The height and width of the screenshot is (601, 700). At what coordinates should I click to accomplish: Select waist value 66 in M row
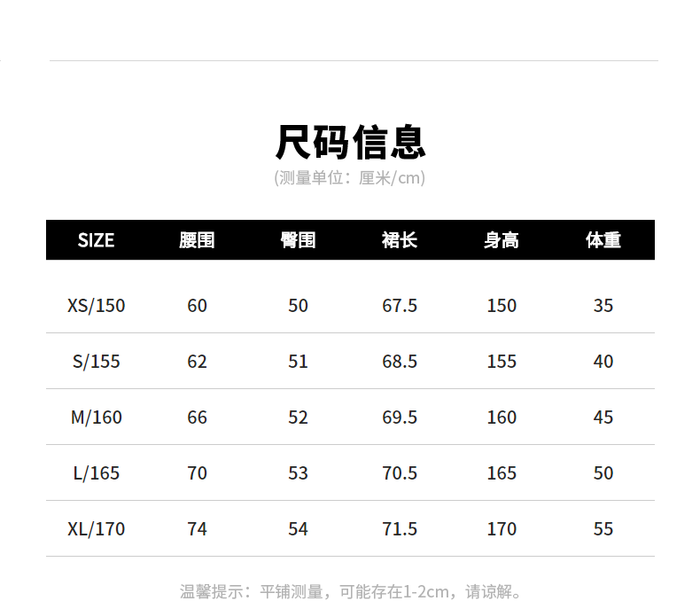[197, 418]
